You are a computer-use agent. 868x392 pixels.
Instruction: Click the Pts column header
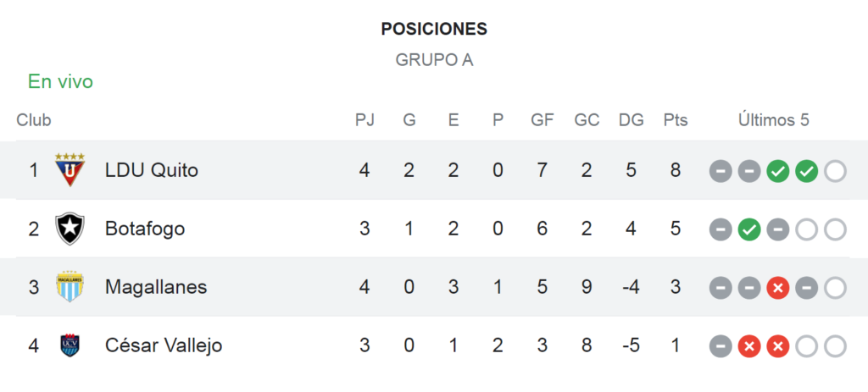[x=676, y=120]
